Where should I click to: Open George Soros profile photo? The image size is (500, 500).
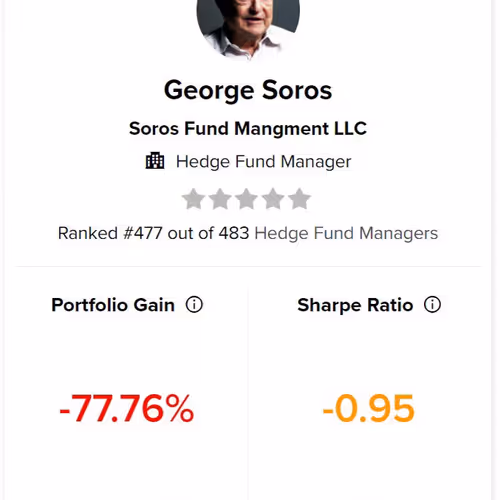pos(248,25)
